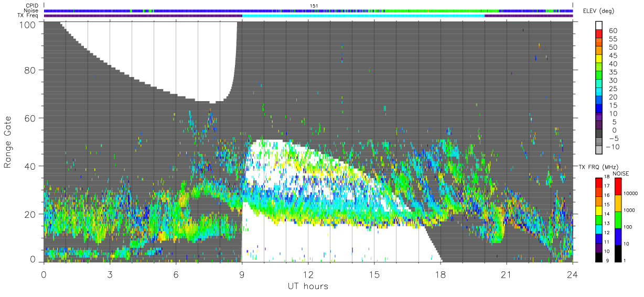This screenshot has width=644, height=297.
Task: Click the 'UT hours' axis title
Action: click(308, 286)
